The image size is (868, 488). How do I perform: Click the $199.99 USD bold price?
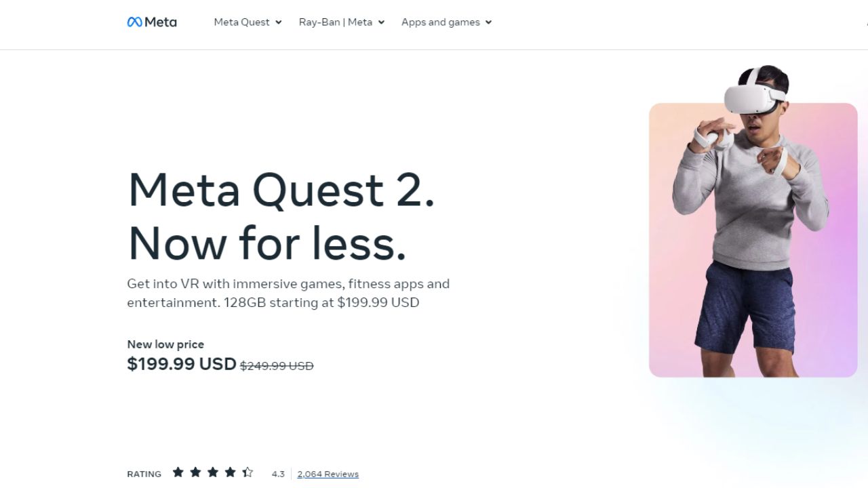(181, 364)
